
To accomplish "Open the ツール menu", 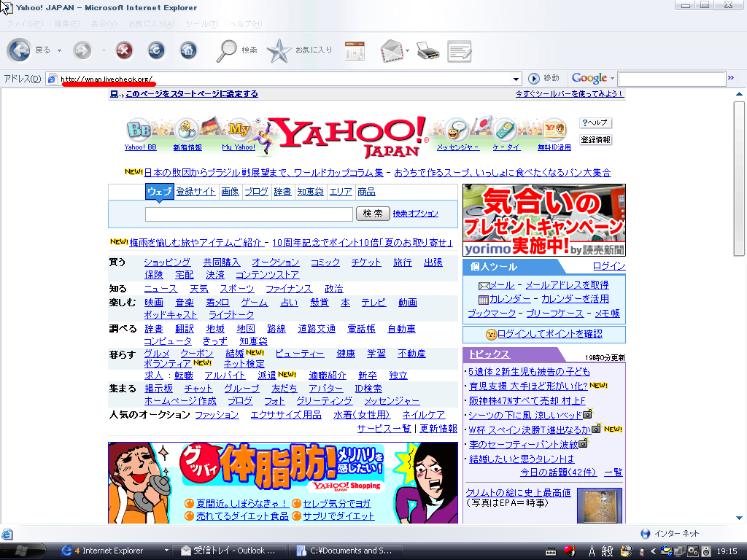I will point(201,24).
